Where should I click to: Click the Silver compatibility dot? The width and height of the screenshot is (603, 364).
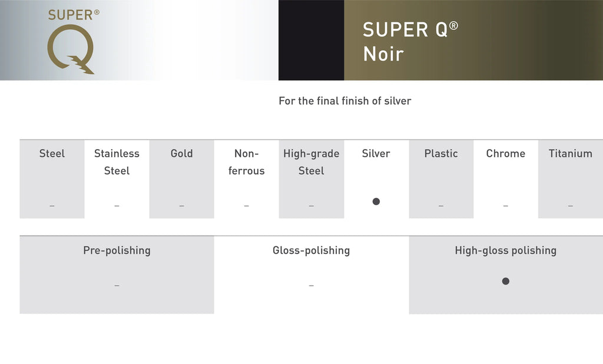click(x=376, y=201)
